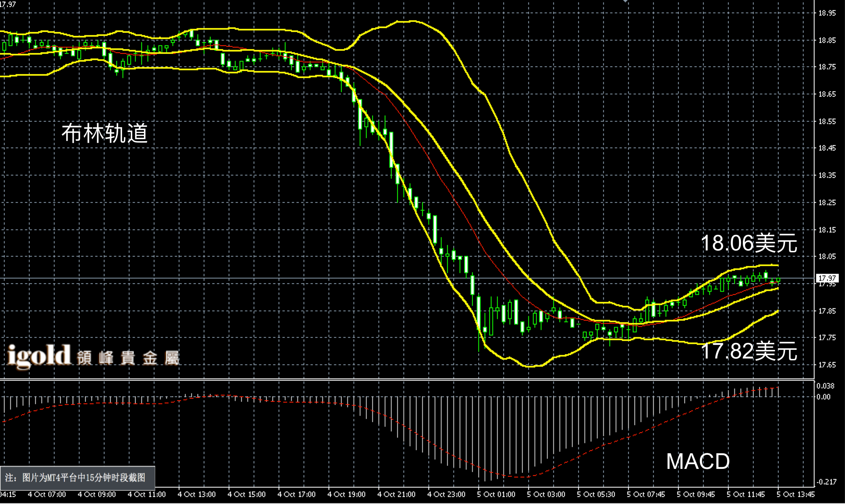Click the 5 Oct 13:45 time label
845x504 pixels.
[795, 495]
